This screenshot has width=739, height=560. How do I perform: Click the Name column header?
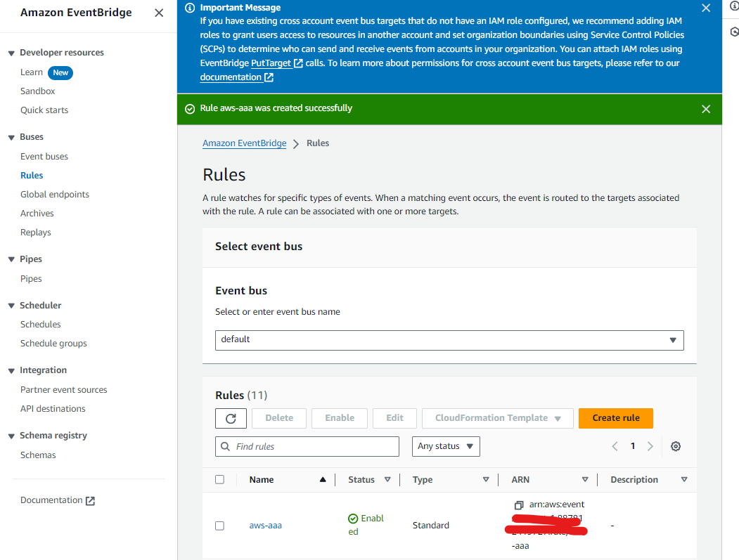262,479
